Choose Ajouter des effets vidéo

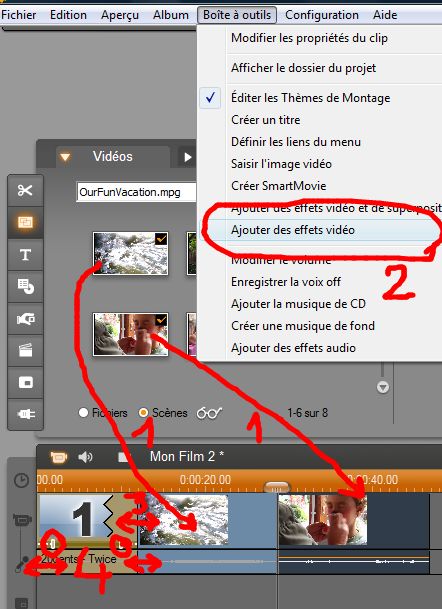(292, 230)
